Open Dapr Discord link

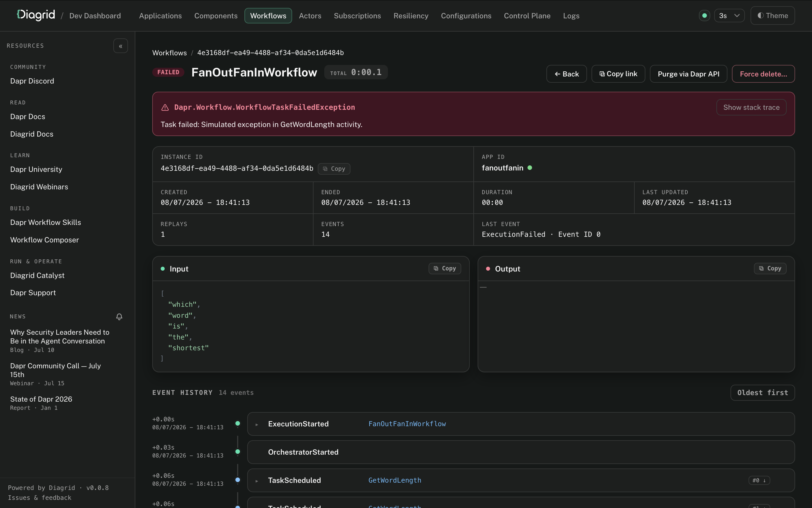(32, 81)
